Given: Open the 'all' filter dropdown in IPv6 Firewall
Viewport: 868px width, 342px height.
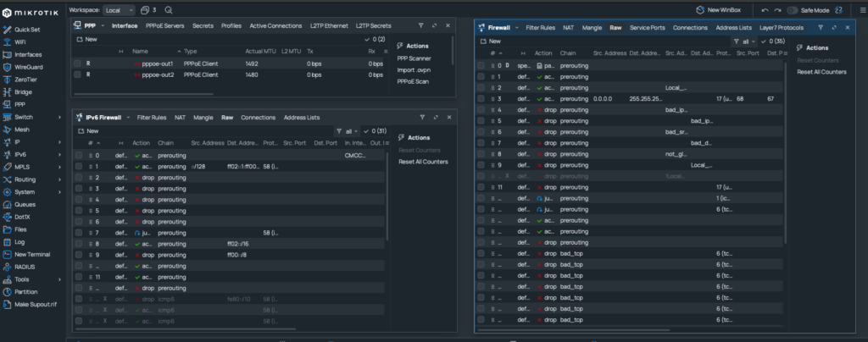Looking at the screenshot, I should 348,131.
